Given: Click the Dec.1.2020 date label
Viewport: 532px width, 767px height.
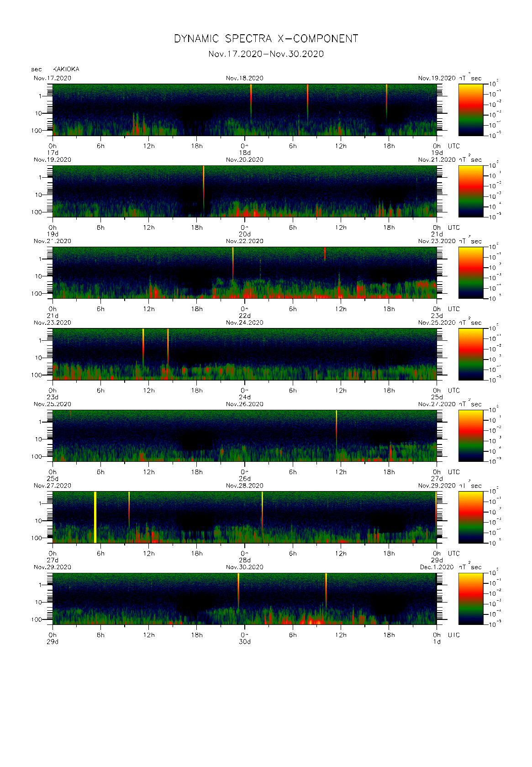Looking at the screenshot, I should (x=437, y=567).
